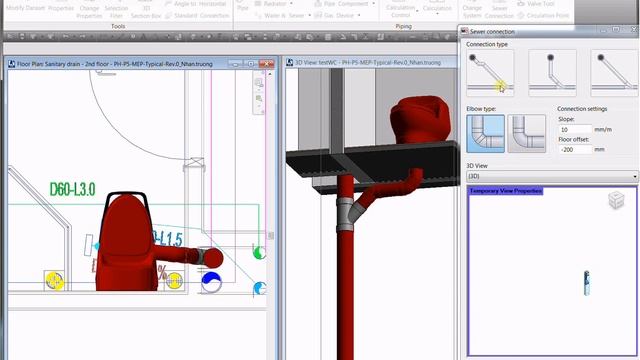Click lower zoom icon in floor plan navigation bar

click(259, 99)
